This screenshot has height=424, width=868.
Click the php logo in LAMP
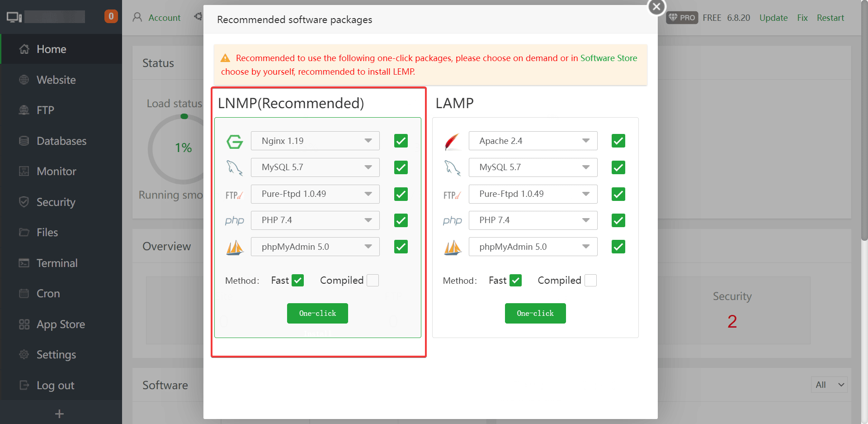click(x=453, y=220)
